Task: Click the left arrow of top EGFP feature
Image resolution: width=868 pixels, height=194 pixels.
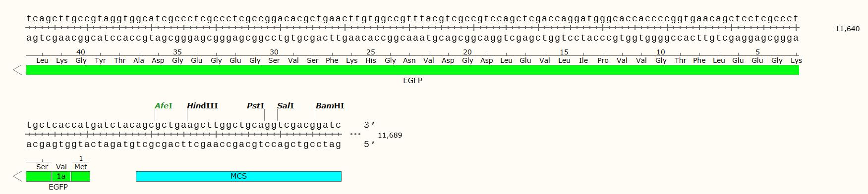Action: tap(18, 70)
